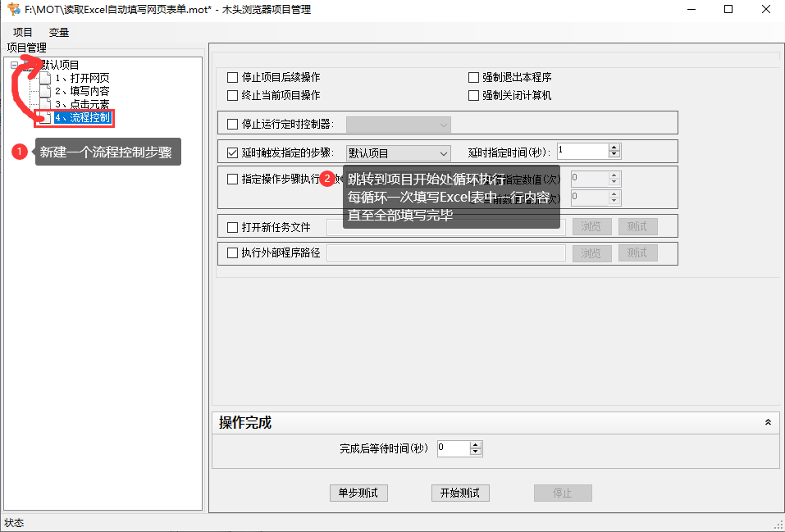785x532 pixels.
Task: Uncheck 延时触发指定的步骤
Action: [231, 152]
